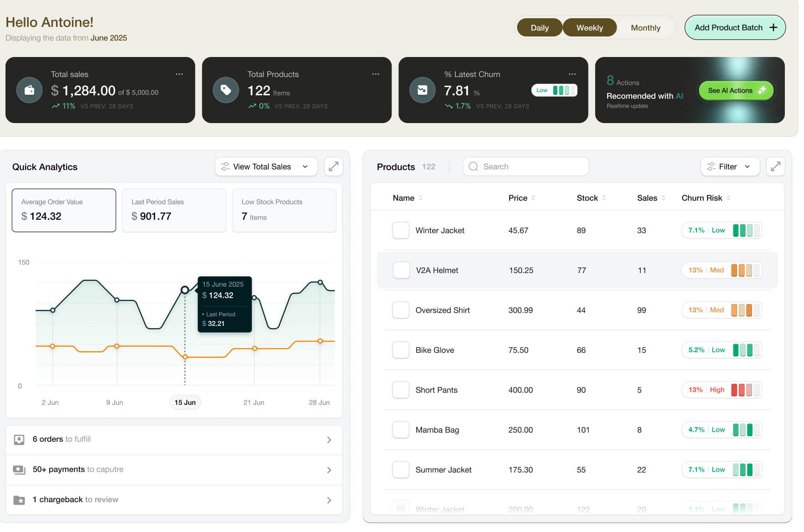Expand the Quick Analytics panel to fullscreen

coord(333,166)
